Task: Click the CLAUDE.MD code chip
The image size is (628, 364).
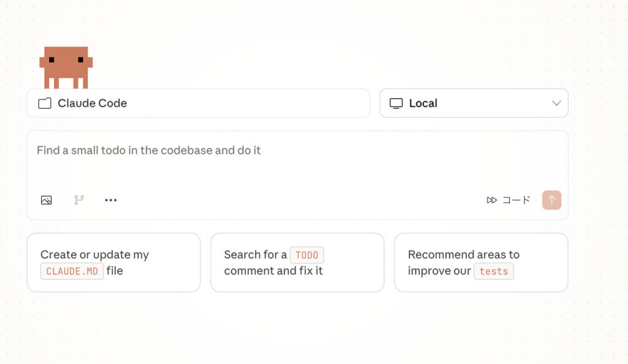Action: [72, 271]
